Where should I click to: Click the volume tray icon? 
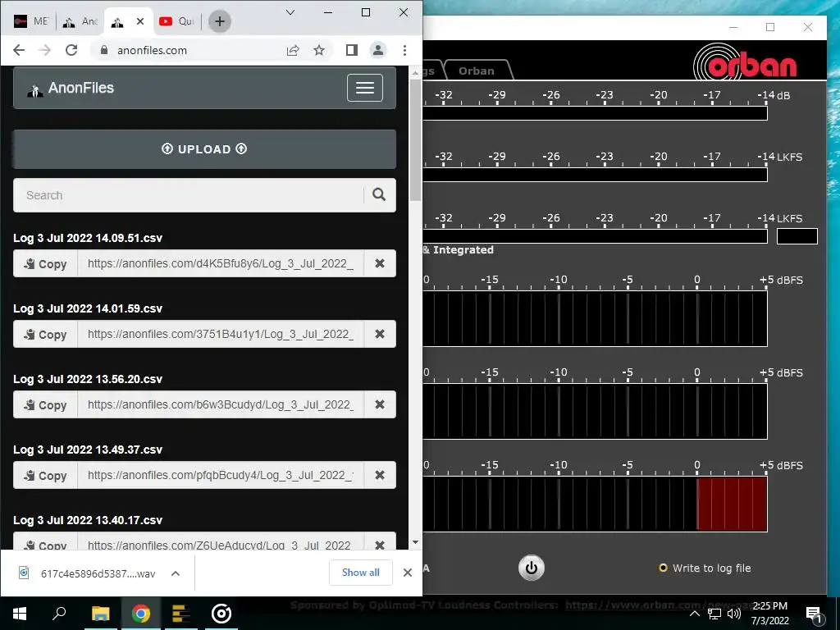click(733, 614)
